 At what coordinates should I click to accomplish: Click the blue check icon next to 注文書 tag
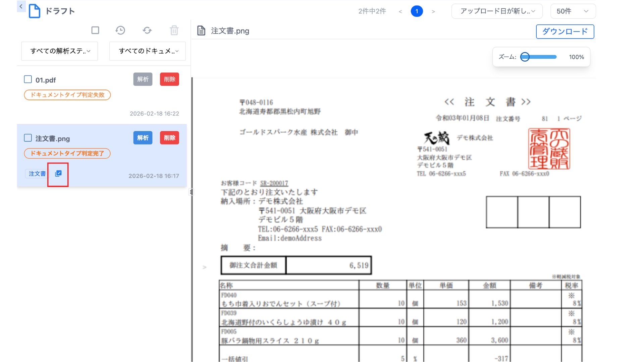(x=58, y=173)
